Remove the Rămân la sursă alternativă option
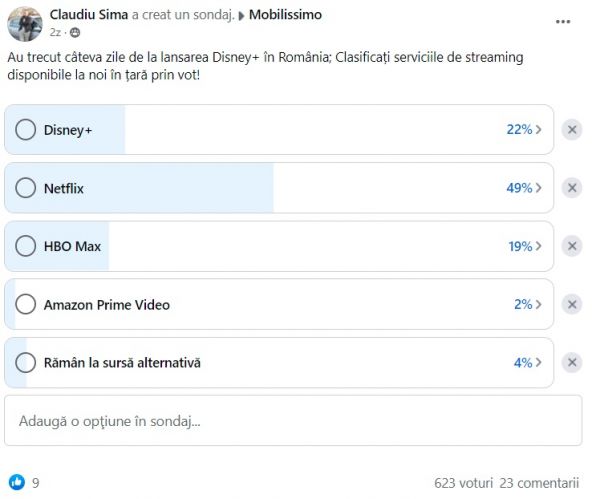This screenshot has height=499, width=592. click(x=572, y=362)
